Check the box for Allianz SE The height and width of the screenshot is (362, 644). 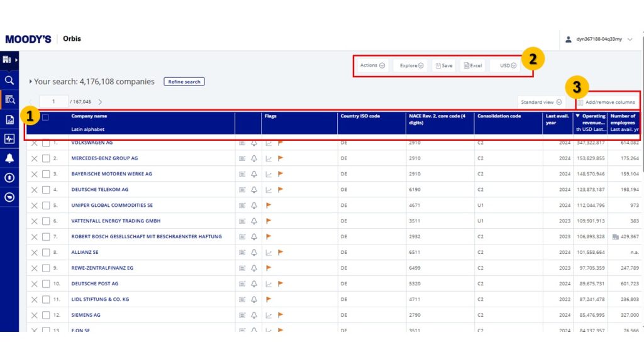[x=46, y=253]
